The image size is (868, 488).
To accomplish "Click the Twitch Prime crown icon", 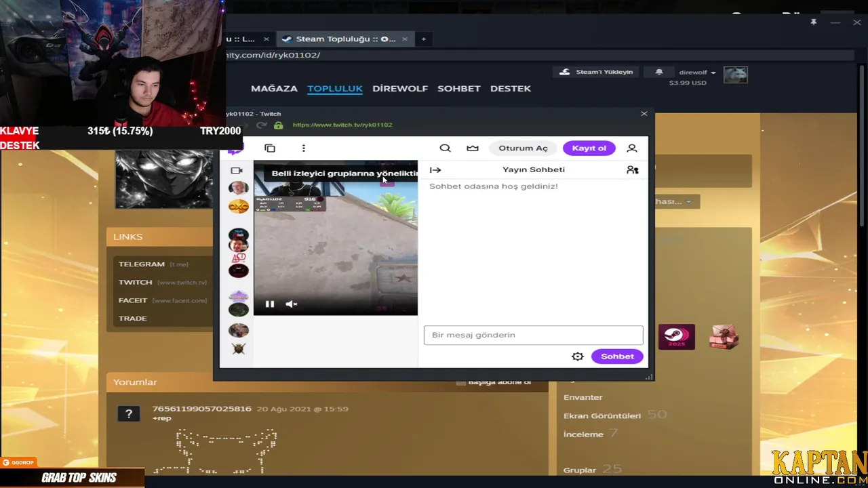I will [x=473, y=148].
